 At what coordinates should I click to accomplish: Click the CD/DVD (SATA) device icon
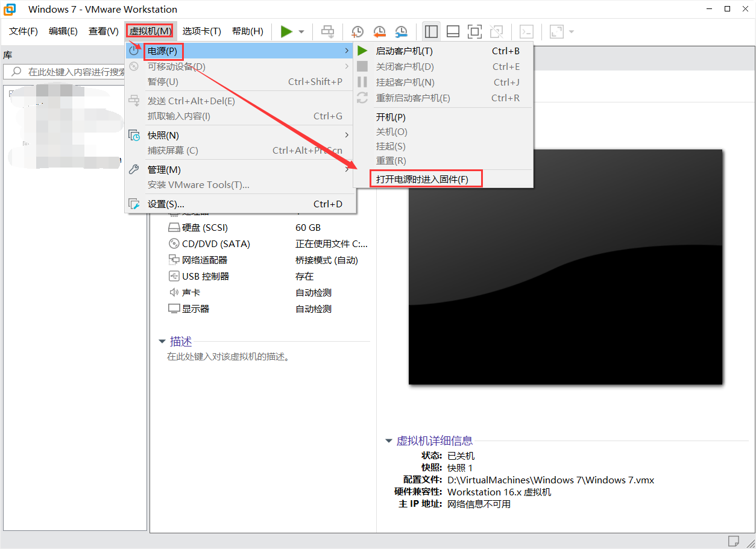coord(174,244)
